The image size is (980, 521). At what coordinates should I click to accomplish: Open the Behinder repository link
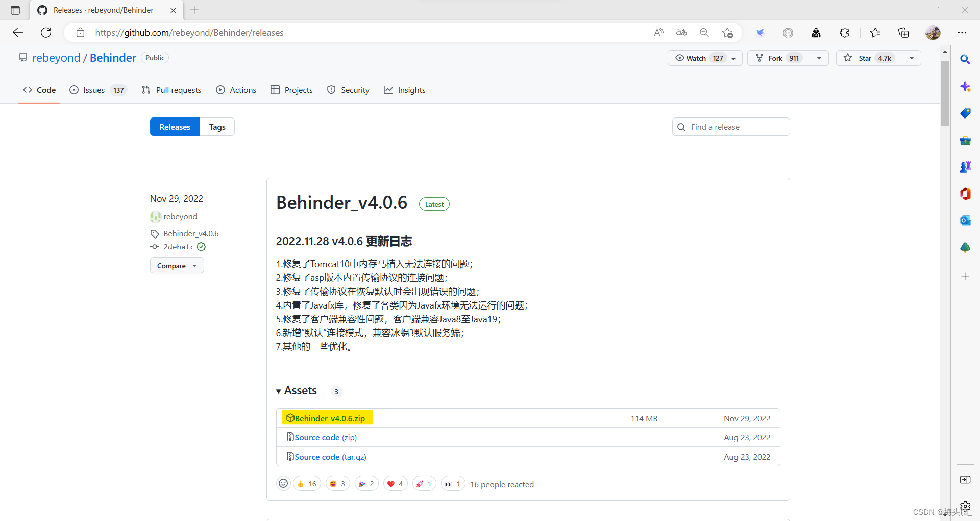point(113,58)
